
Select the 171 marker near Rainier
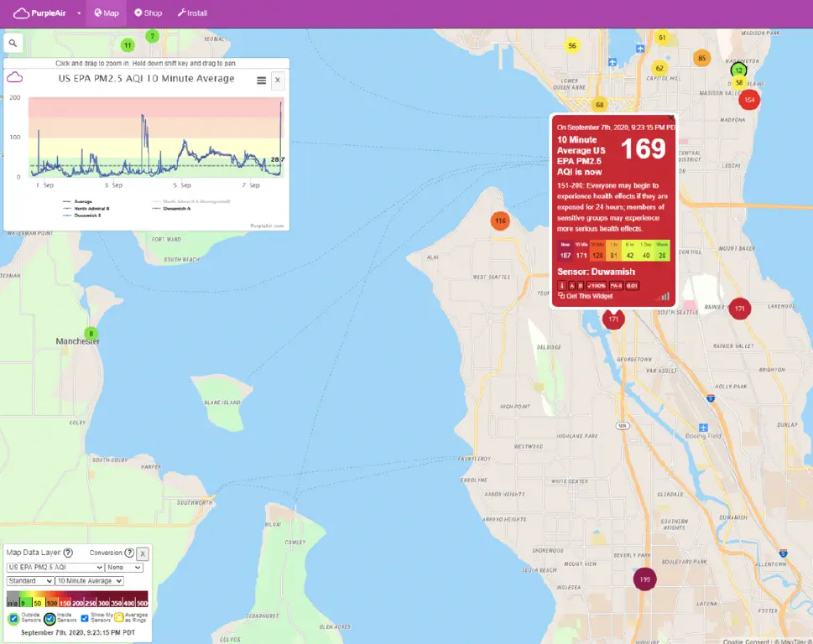point(740,309)
